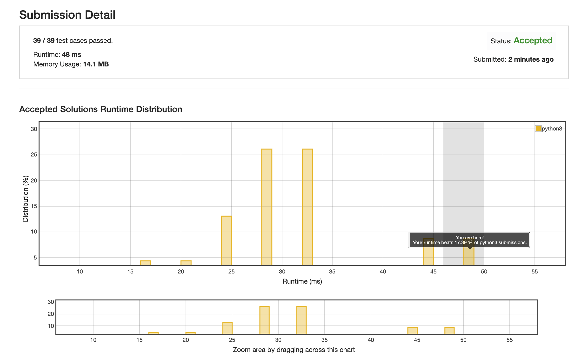Click the bar at 44 ms runtime
Screen dimensions: 588x364
coord(428,256)
